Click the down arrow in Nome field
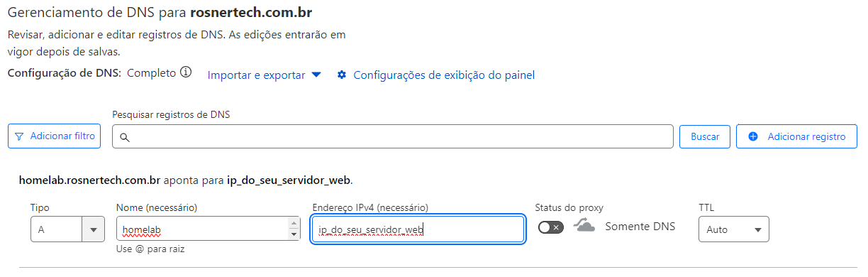 click(x=295, y=234)
